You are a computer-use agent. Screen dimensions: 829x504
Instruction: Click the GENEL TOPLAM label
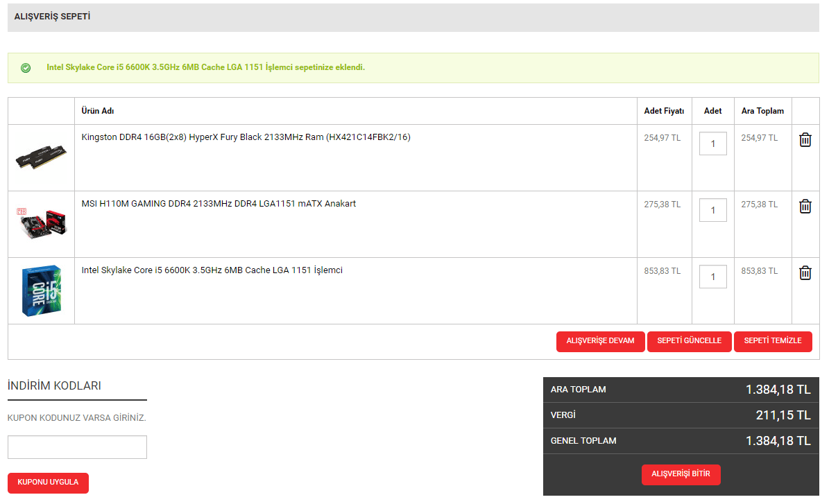point(583,441)
